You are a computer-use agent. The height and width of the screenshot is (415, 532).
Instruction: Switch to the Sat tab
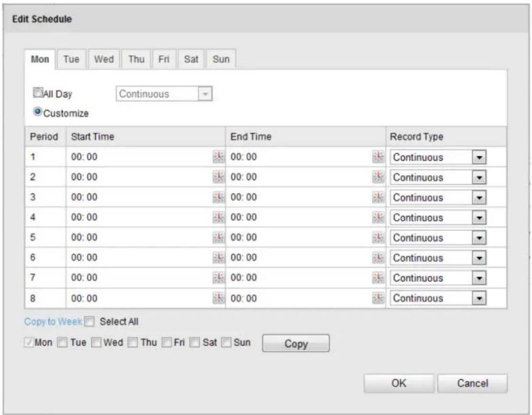[x=191, y=59]
